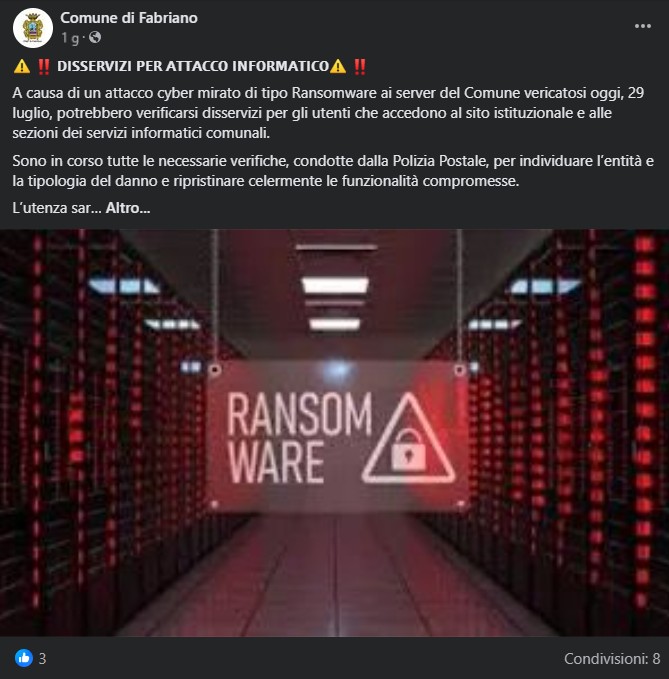669x679 pixels.
Task: Open the Comune di Fabriano profile avatar
Action: pyautogui.click(x=33, y=28)
